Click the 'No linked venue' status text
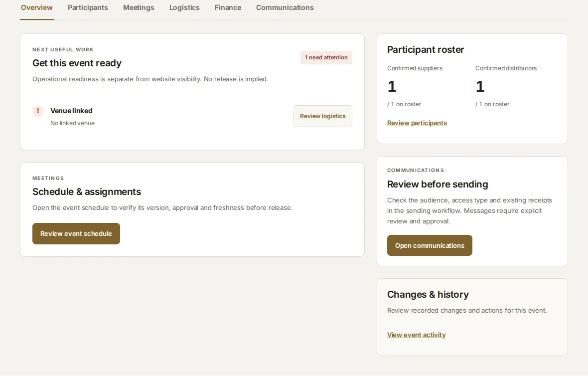This screenshot has width=588, height=376. coord(72,123)
